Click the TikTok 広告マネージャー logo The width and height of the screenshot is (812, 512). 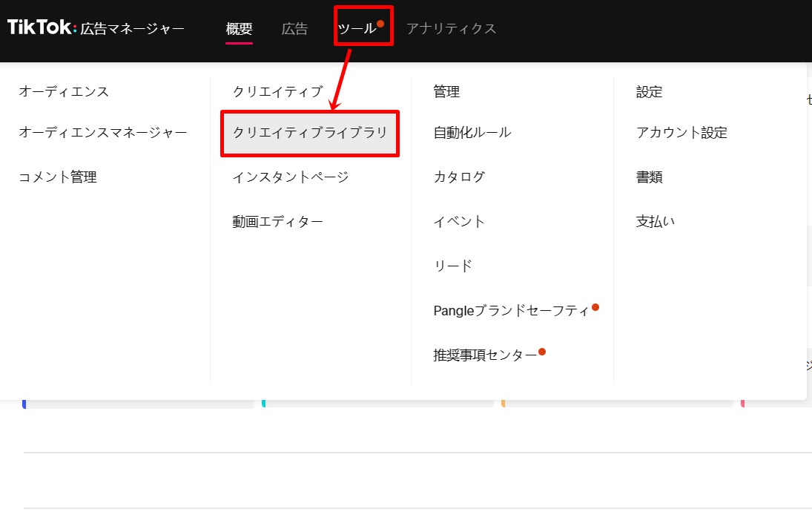tap(96, 28)
